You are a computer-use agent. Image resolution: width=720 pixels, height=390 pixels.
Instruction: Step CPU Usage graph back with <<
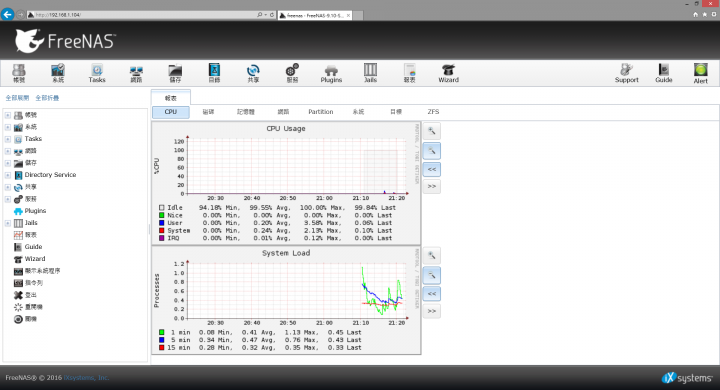432,170
